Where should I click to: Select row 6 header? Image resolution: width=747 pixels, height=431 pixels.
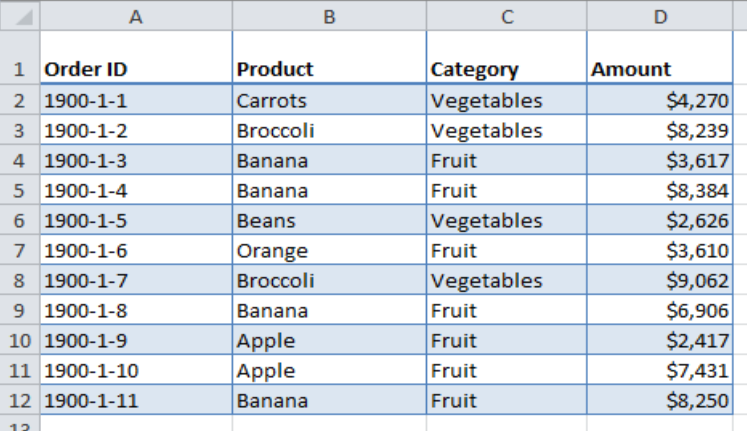point(20,220)
